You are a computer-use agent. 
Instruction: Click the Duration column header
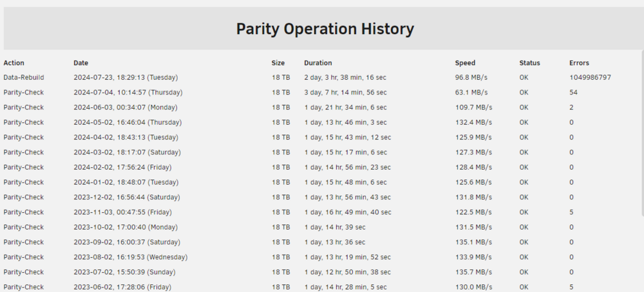pos(318,63)
